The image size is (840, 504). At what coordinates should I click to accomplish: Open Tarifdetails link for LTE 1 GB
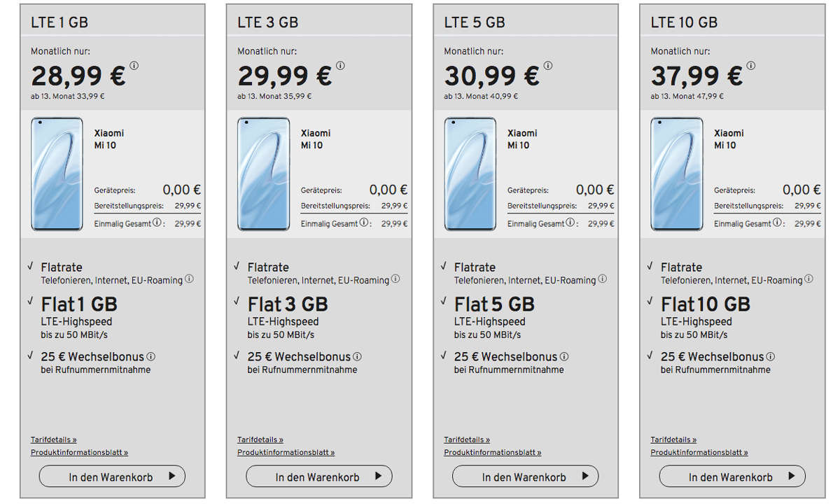[x=54, y=440]
